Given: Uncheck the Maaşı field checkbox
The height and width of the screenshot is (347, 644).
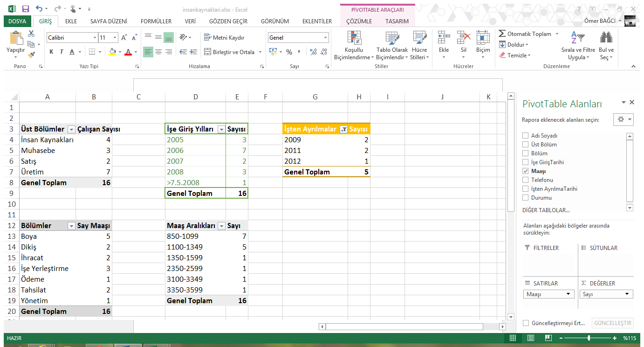Looking at the screenshot, I should click(526, 171).
